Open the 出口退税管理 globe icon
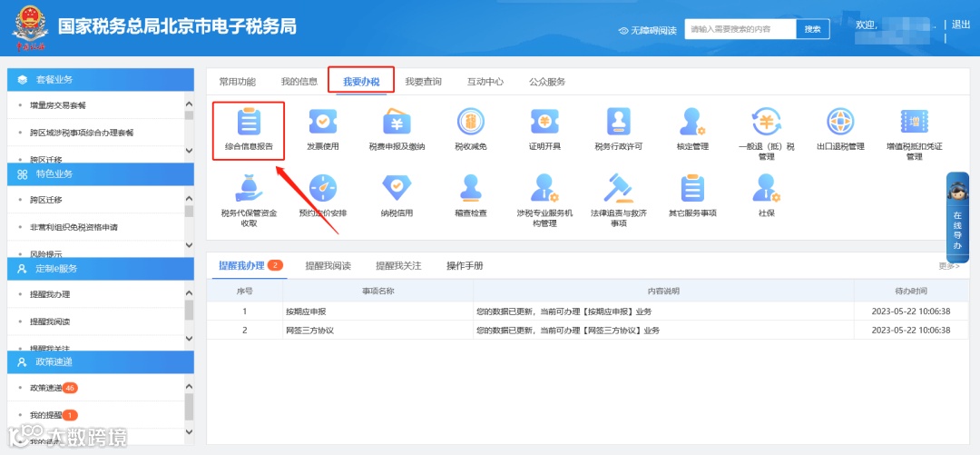 (840, 122)
